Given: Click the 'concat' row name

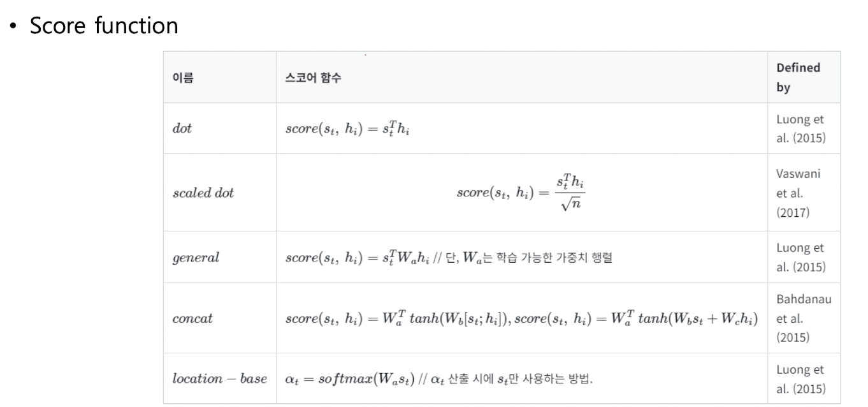Looking at the screenshot, I should coord(192,318).
